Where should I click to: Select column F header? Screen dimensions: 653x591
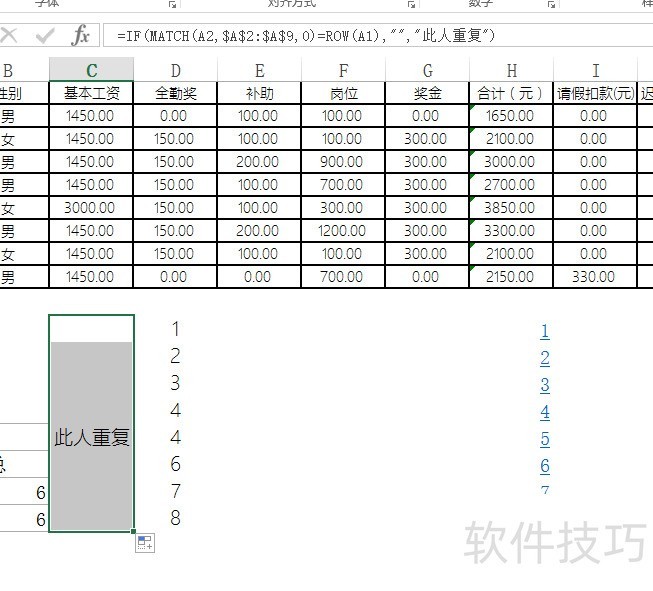click(x=343, y=70)
